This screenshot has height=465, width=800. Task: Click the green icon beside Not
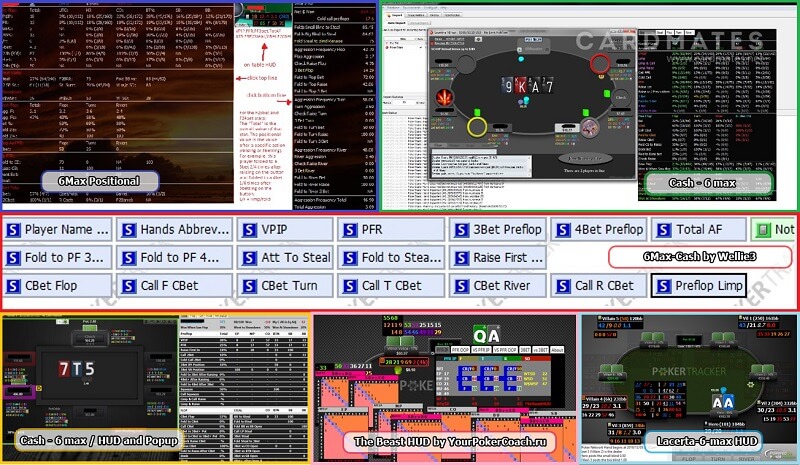(761, 230)
